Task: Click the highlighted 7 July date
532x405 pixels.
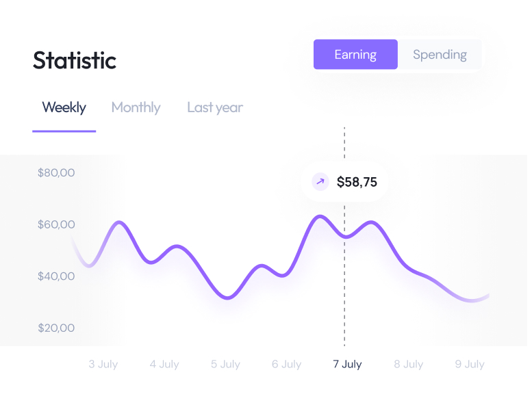Action: pyautogui.click(x=347, y=364)
